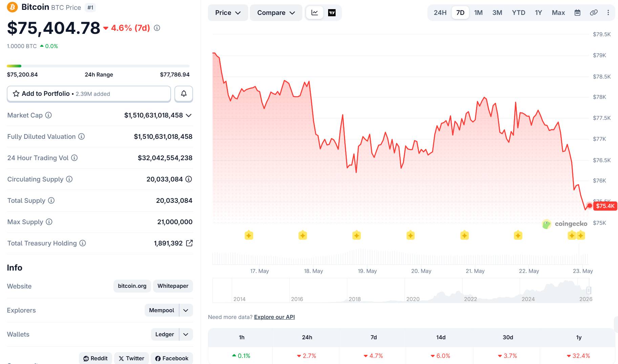Click the 14d column header
Image resolution: width=618 pixels, height=364 pixels.
pos(441,337)
